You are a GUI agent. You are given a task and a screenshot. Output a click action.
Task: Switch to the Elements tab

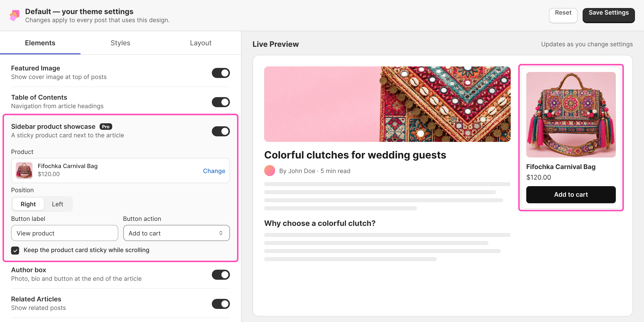click(40, 43)
